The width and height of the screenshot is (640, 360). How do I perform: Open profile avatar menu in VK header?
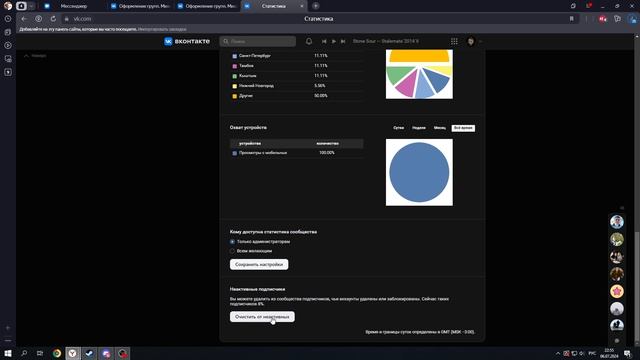[471, 41]
